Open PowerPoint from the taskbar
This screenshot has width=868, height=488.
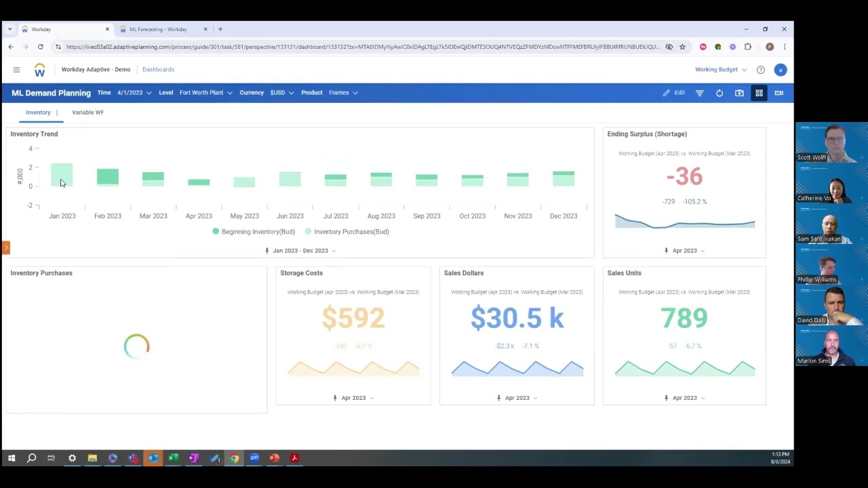pos(275,458)
